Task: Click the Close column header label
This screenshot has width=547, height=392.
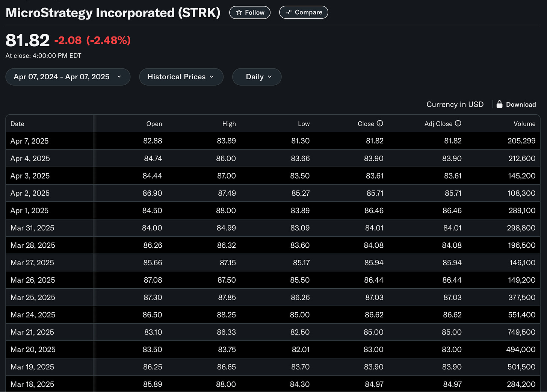Action: pyautogui.click(x=366, y=124)
